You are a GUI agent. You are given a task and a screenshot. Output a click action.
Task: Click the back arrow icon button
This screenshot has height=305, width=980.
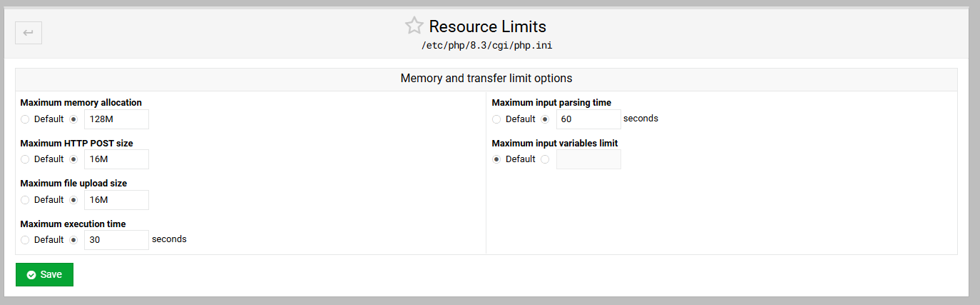pos(29,32)
